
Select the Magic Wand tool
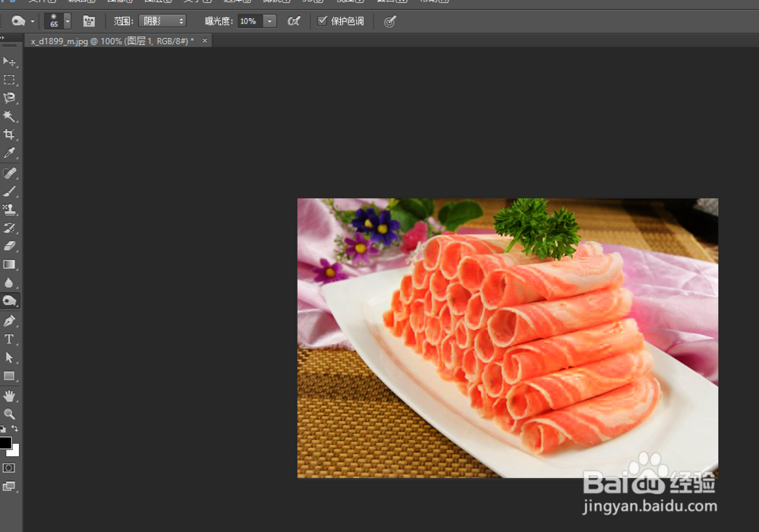(9, 116)
